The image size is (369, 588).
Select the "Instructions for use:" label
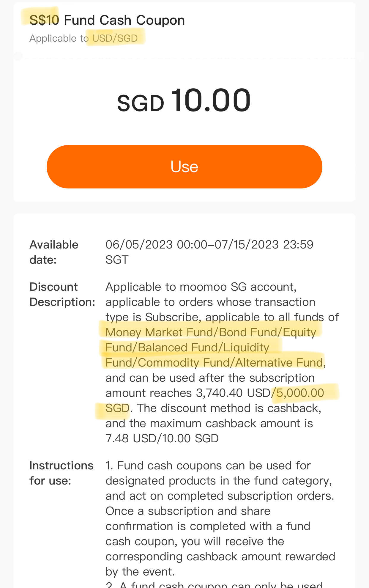[x=61, y=473]
